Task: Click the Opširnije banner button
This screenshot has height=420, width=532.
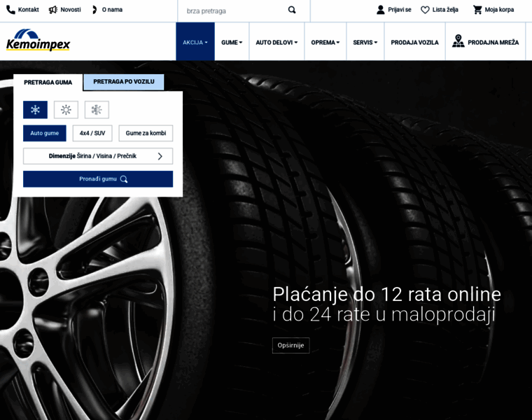Action: click(x=290, y=345)
